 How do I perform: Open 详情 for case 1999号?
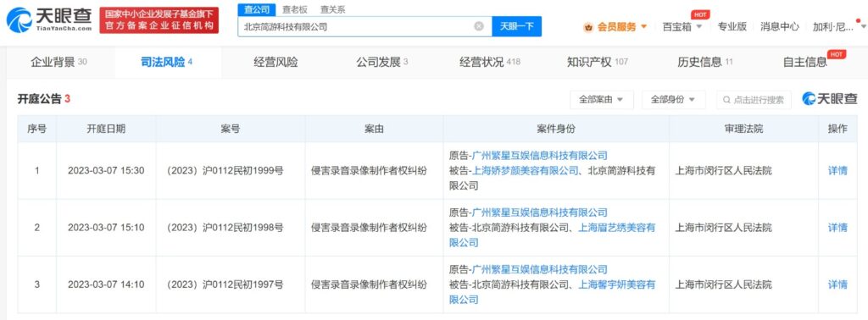837,171
